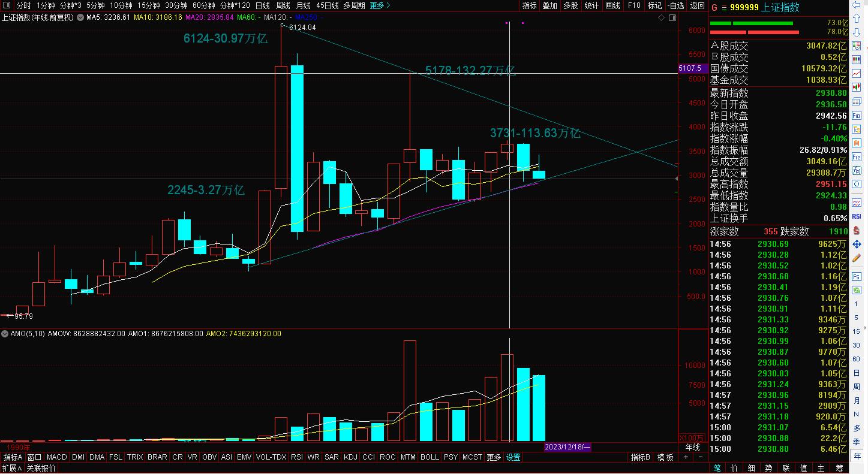The height and width of the screenshot is (474, 868).
Task: Expand the 扩展 panel at bottom left
Action: 13,468
